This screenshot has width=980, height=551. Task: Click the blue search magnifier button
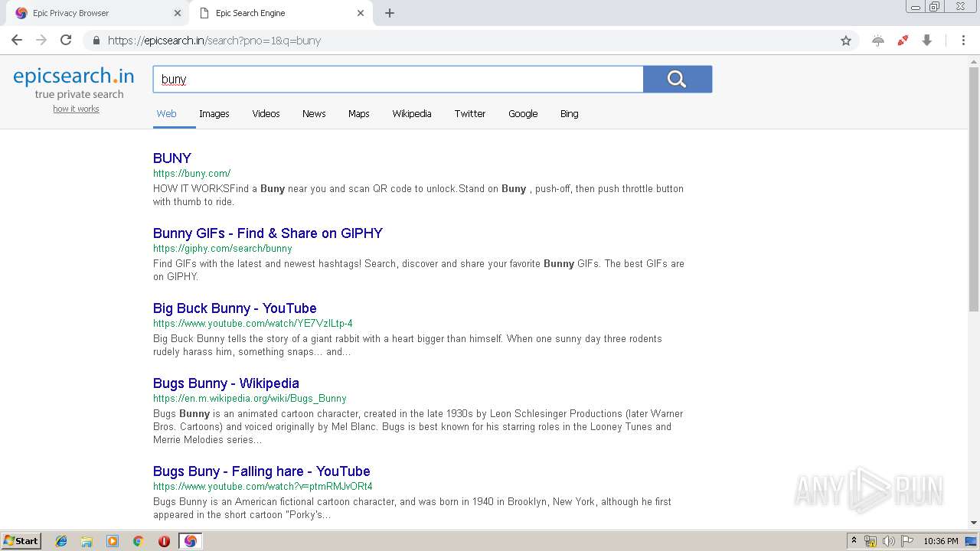(678, 79)
